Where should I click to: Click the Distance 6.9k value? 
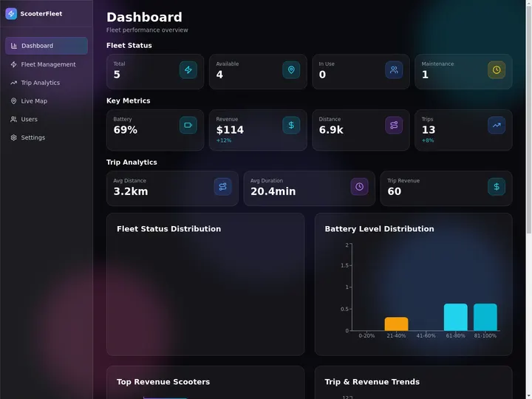(x=331, y=130)
